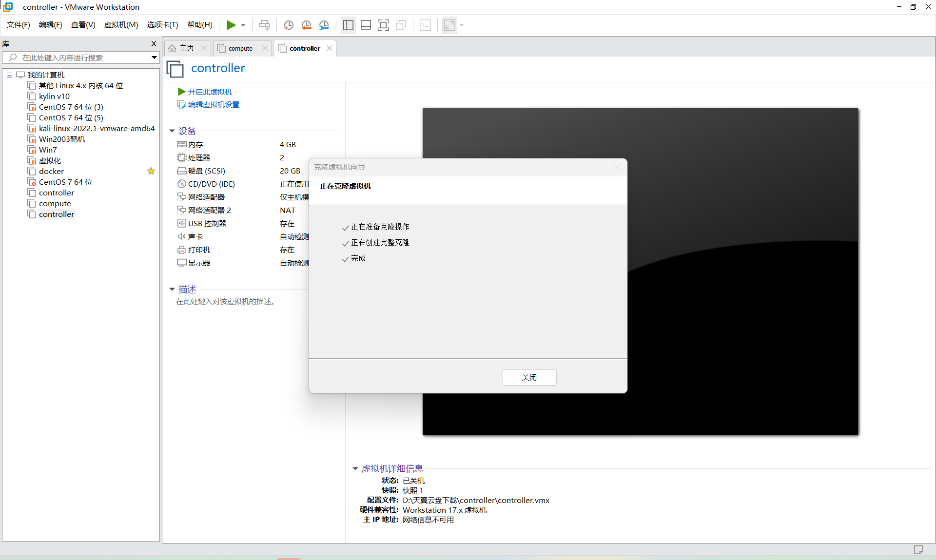Screen dimensions: 936x560
Task: Open the library search dropdown arrow
Action: tap(154, 58)
